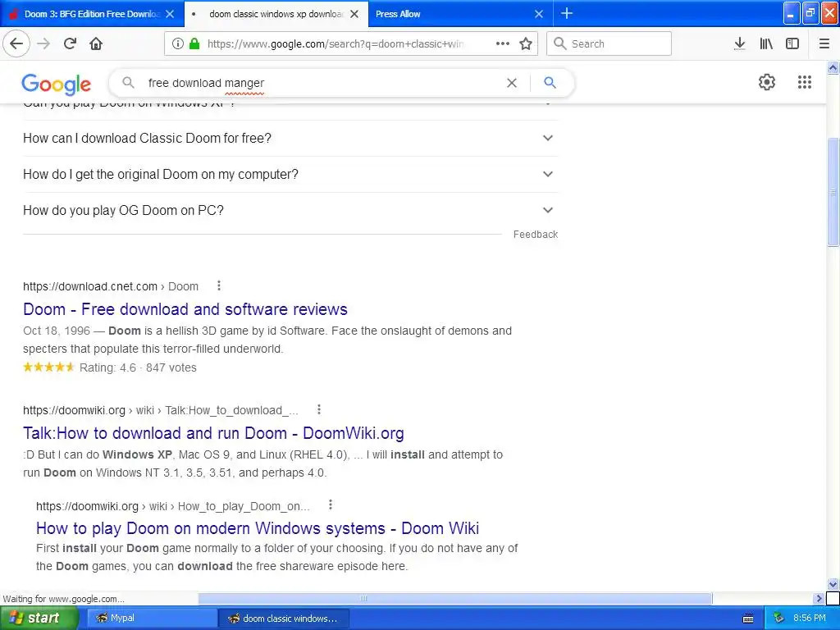Click the Google search query field
Screen dimensions: 840x630
tap(322, 83)
